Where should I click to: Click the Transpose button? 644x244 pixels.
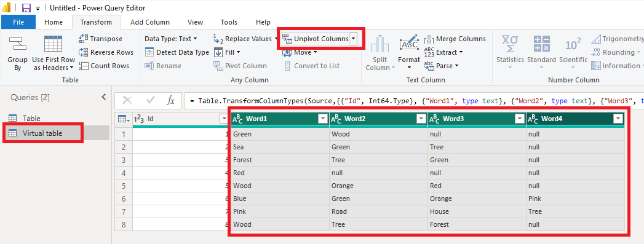tap(101, 39)
